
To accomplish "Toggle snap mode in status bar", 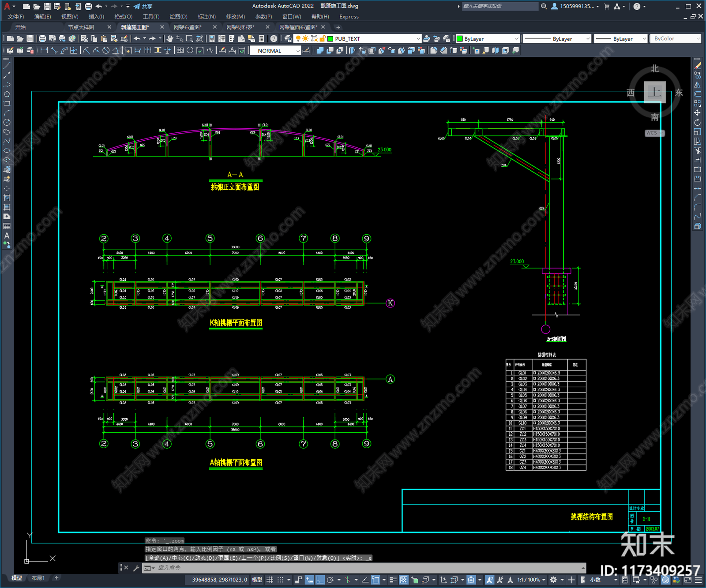I will pos(280,580).
